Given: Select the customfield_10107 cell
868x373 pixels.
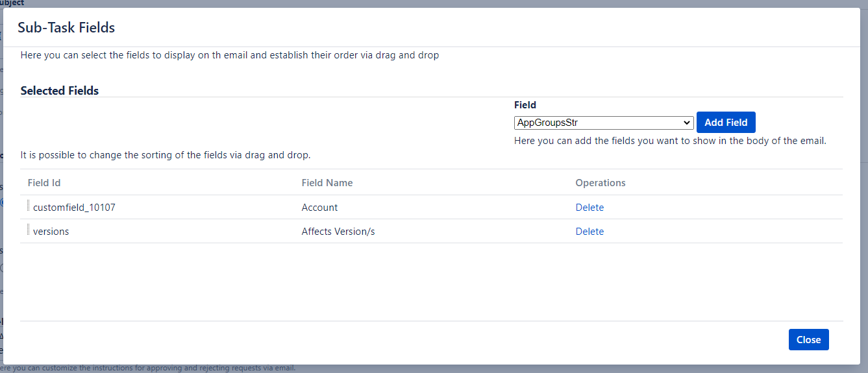Looking at the screenshot, I should click(74, 208).
